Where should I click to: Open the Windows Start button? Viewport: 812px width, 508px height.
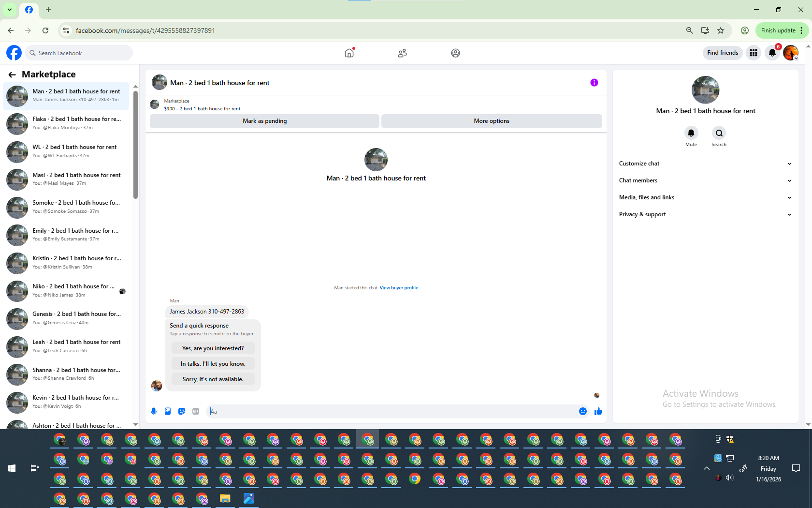(12, 468)
